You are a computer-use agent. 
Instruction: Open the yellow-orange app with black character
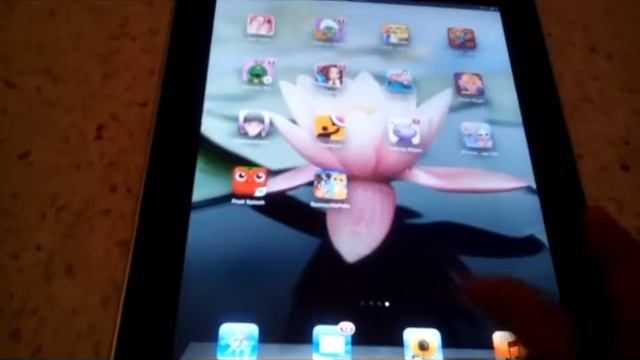[330, 129]
